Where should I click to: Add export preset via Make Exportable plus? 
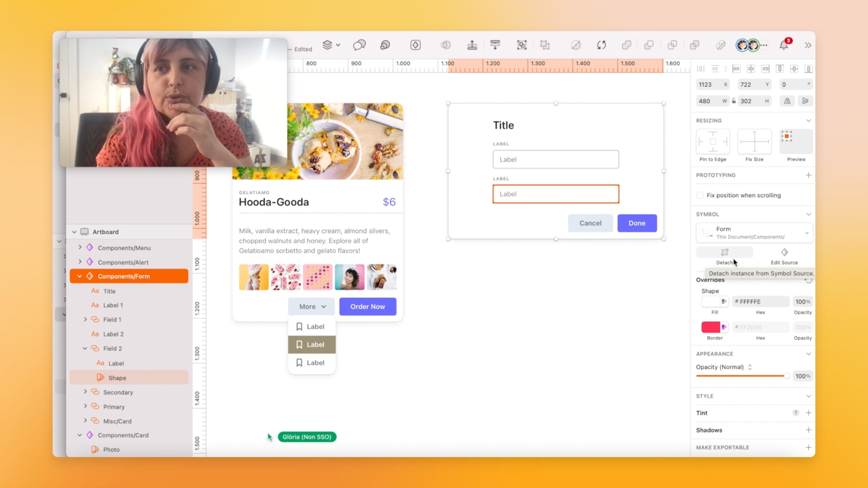tap(808, 447)
